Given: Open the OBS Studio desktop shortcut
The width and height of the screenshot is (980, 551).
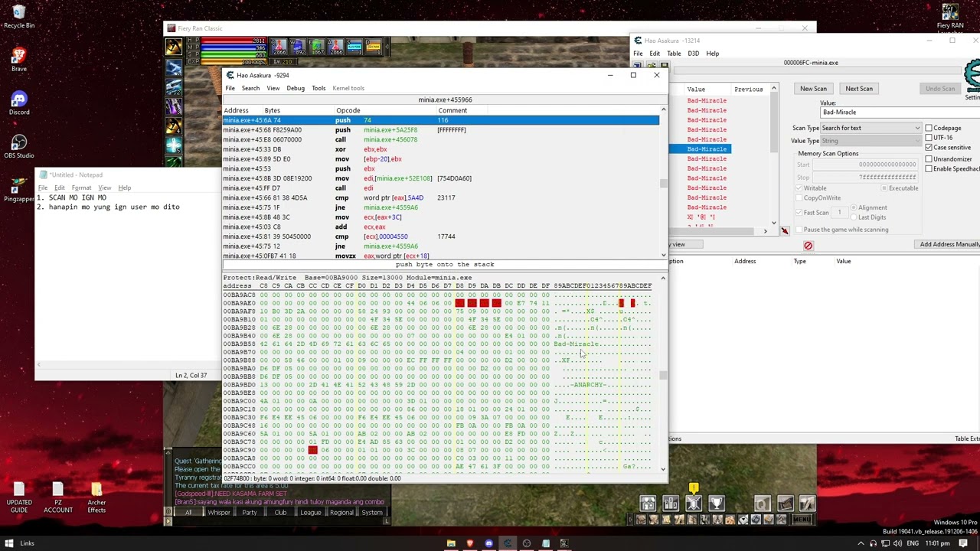Looking at the screenshot, I should [x=18, y=145].
